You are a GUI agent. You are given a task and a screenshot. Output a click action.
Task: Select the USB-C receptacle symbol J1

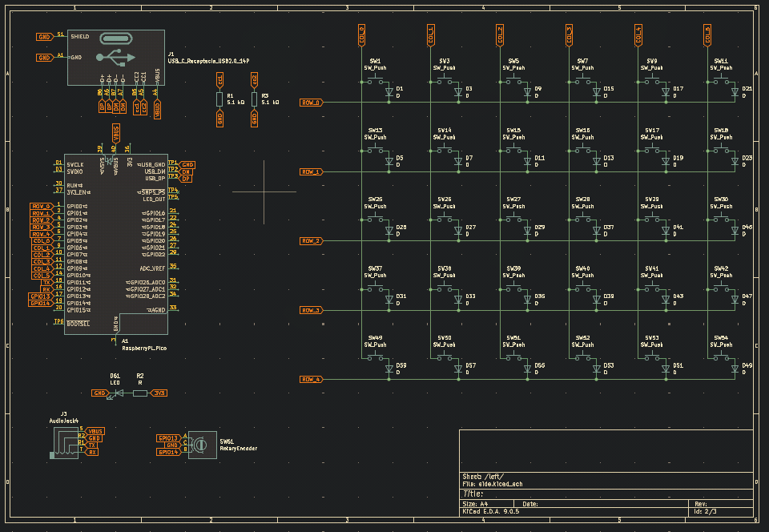coord(116,56)
